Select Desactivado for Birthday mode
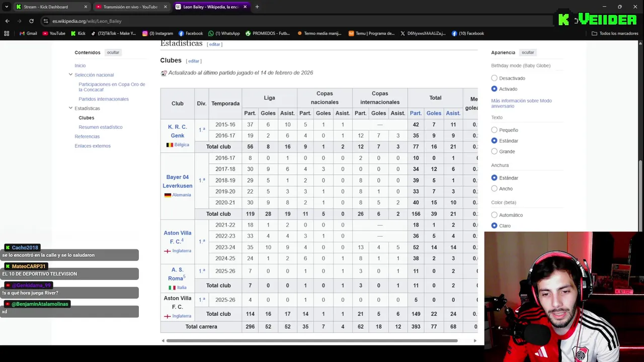This screenshot has width=644, height=362. pos(494,78)
